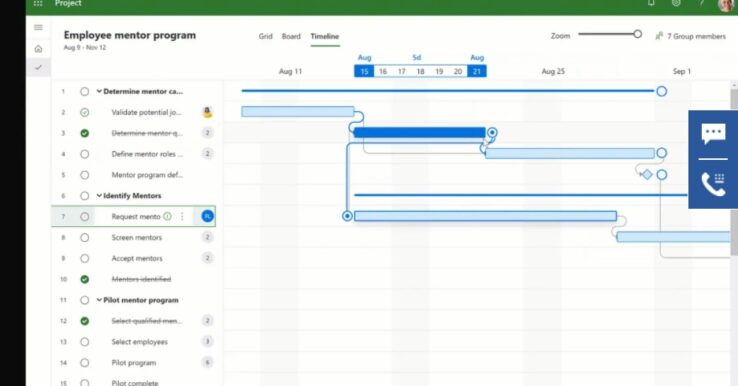Mark Determine mentor categories complete
This screenshot has width=738, height=386.
[84, 91]
